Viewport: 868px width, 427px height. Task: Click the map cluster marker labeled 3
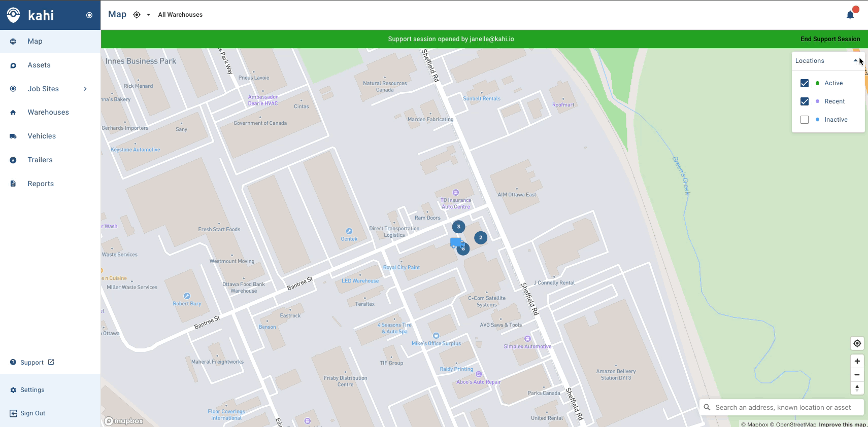tap(458, 227)
